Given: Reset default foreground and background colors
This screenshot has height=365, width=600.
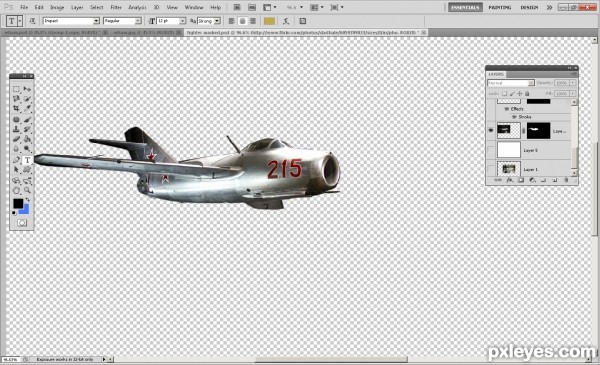Looking at the screenshot, I should pyautogui.click(x=14, y=213).
